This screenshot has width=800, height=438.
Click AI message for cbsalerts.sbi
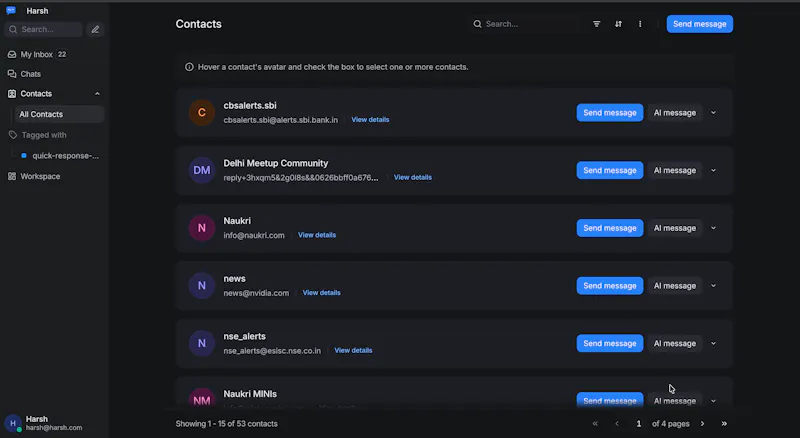(674, 113)
